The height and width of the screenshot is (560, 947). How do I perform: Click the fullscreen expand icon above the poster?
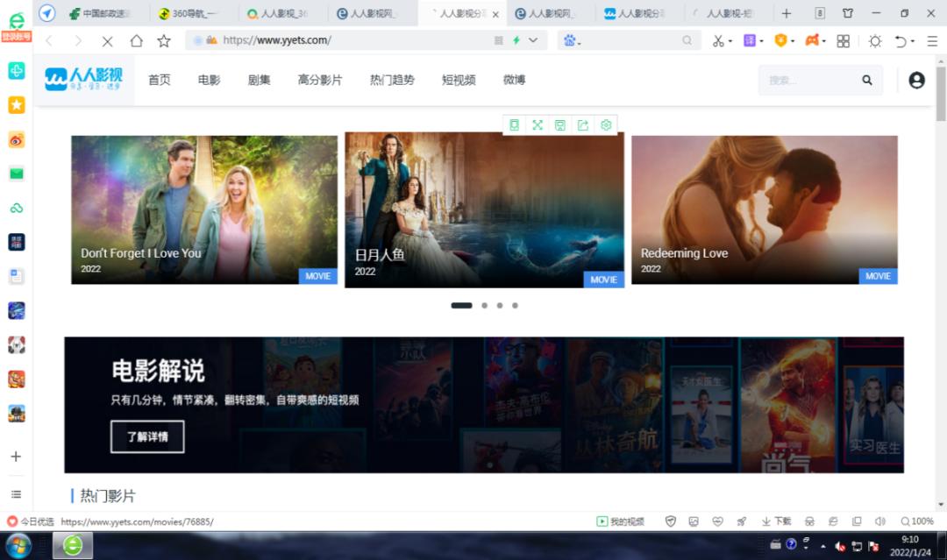537,125
